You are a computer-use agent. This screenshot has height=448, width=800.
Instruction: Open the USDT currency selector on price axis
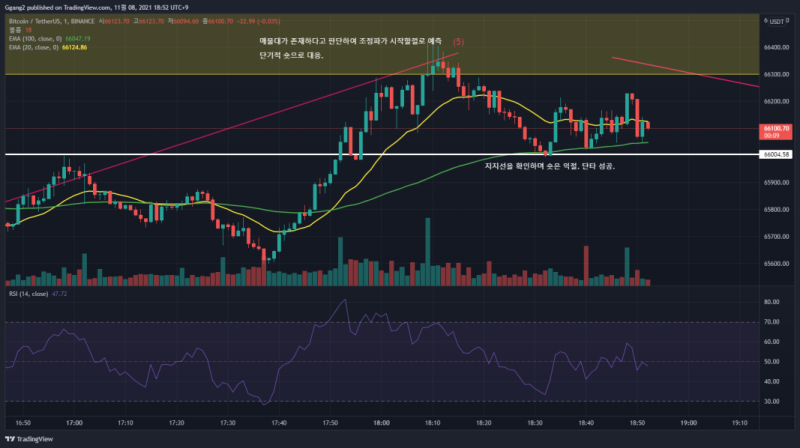777,21
